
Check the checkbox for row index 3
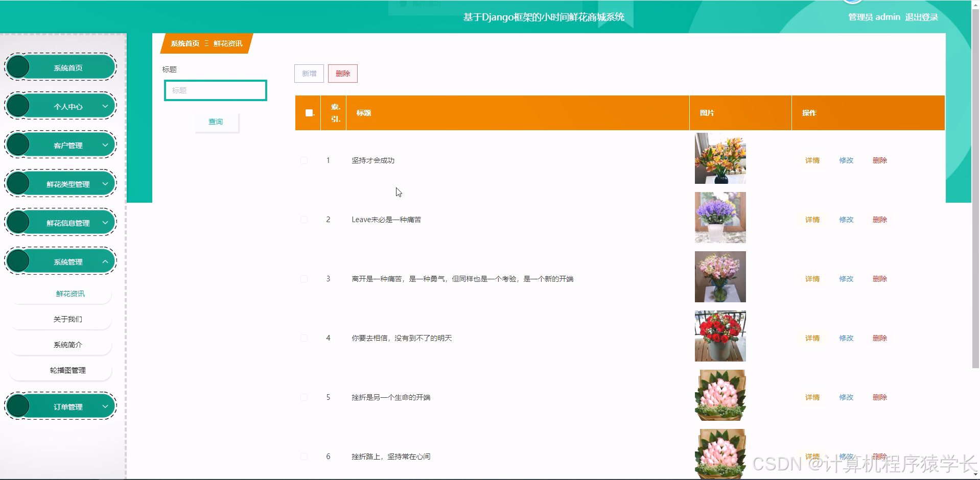tap(304, 279)
